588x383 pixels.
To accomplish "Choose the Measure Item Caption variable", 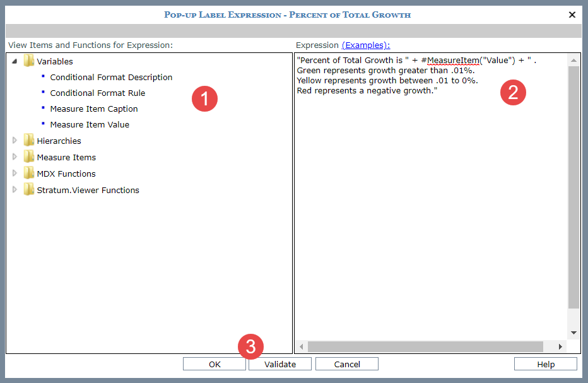I will [93, 109].
